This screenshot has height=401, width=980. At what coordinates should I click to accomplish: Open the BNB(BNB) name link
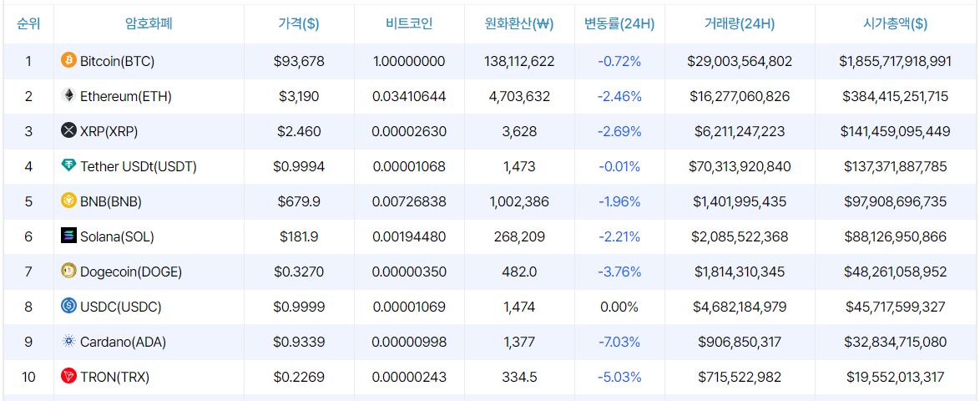point(111,201)
